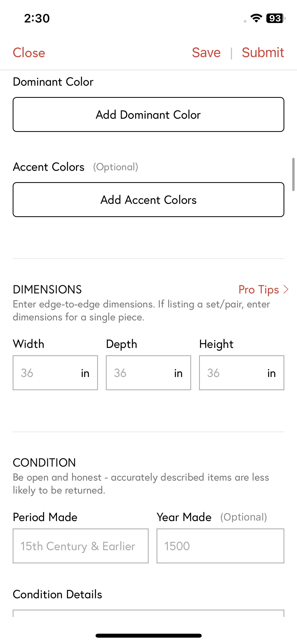
Task: Tap the clock showing 2:30
Action: [37, 18]
